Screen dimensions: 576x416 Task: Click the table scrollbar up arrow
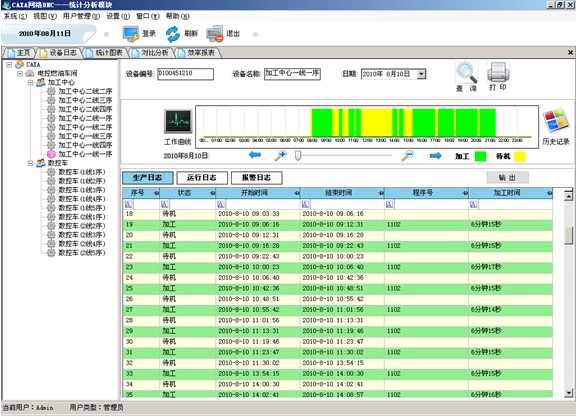click(568, 196)
